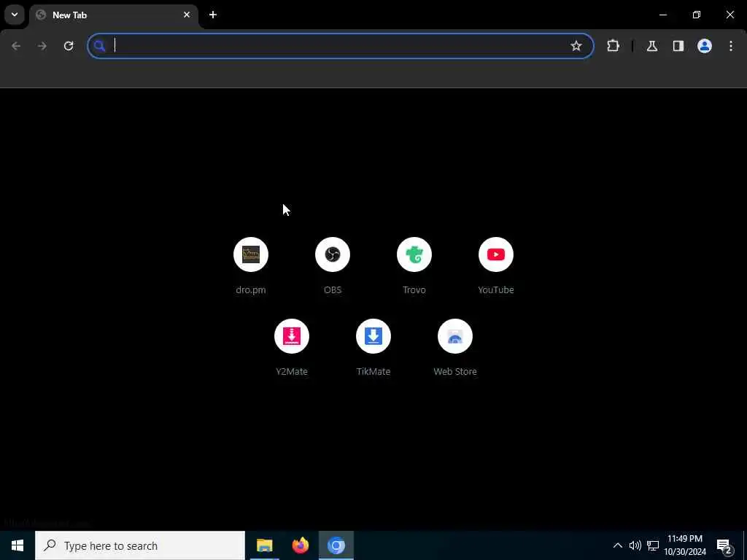
Task: Open the volume speaker icon
Action: (635, 545)
